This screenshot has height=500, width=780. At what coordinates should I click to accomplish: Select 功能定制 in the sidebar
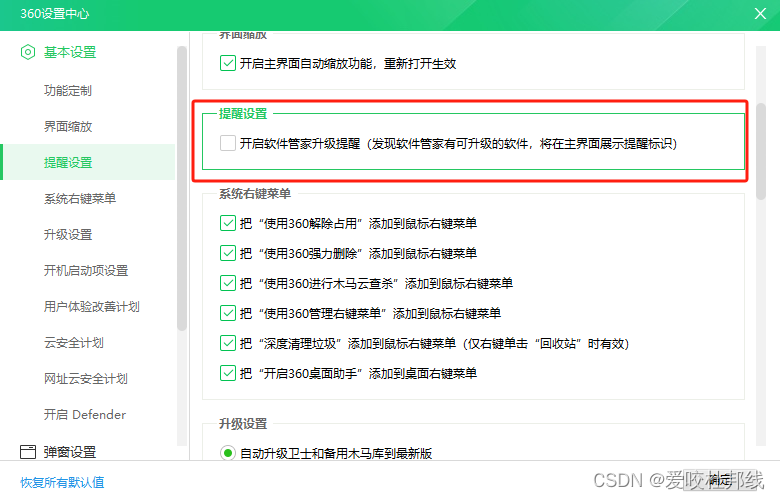[68, 91]
